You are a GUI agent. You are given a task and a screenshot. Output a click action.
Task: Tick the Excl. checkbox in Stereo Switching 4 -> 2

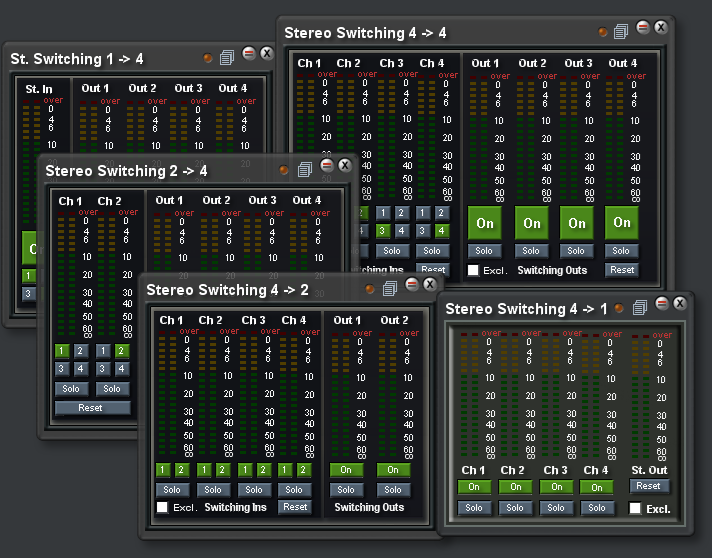pyautogui.click(x=162, y=507)
